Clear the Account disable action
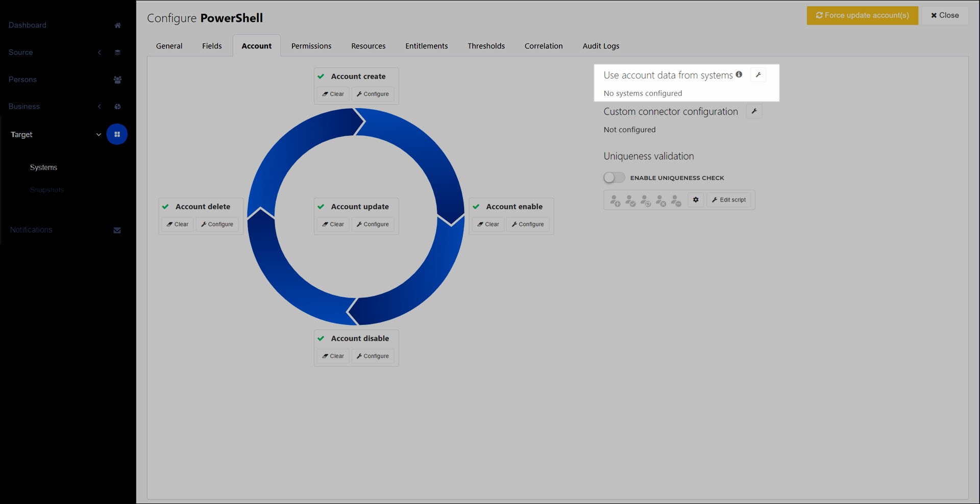 point(333,356)
